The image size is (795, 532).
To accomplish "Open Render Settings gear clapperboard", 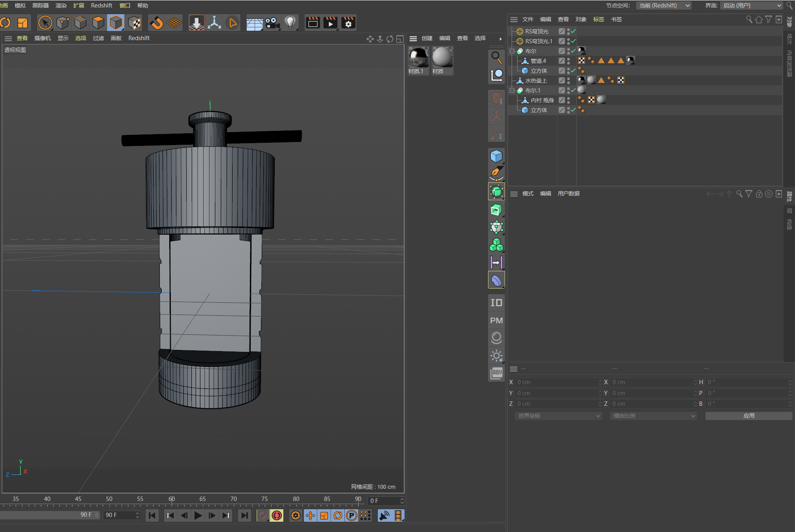I will click(348, 23).
